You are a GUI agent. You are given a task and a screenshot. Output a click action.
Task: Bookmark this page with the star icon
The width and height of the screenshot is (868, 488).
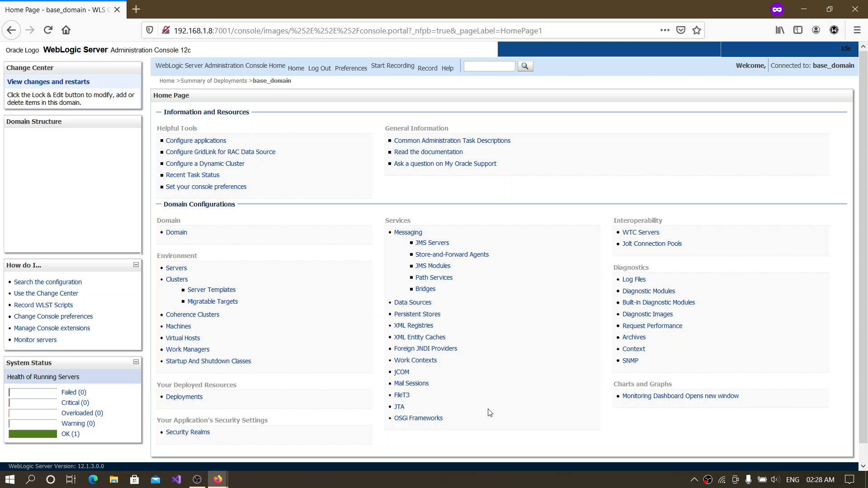point(697,30)
